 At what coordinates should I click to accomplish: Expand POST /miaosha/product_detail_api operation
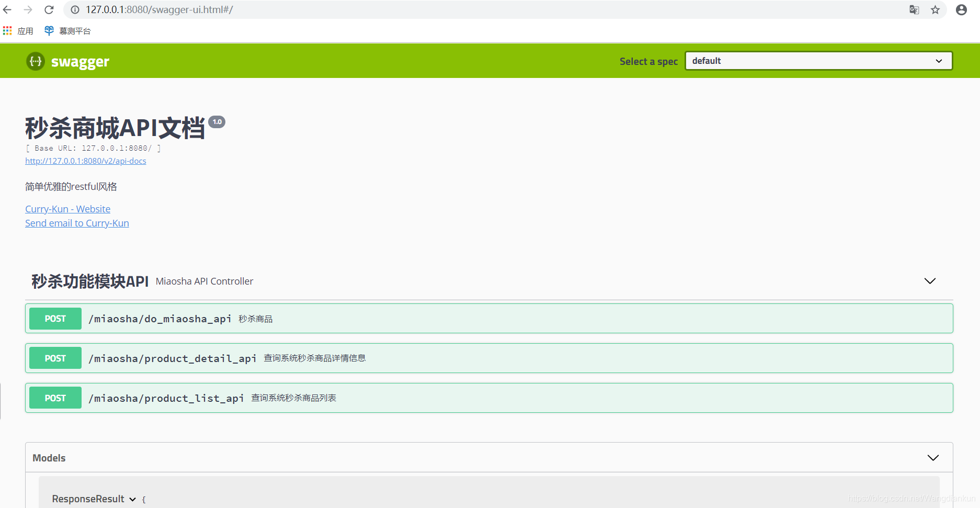489,358
